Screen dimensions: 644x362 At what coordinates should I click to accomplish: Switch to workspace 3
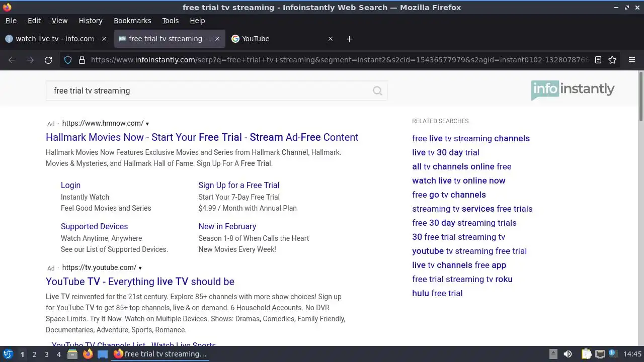point(46,354)
